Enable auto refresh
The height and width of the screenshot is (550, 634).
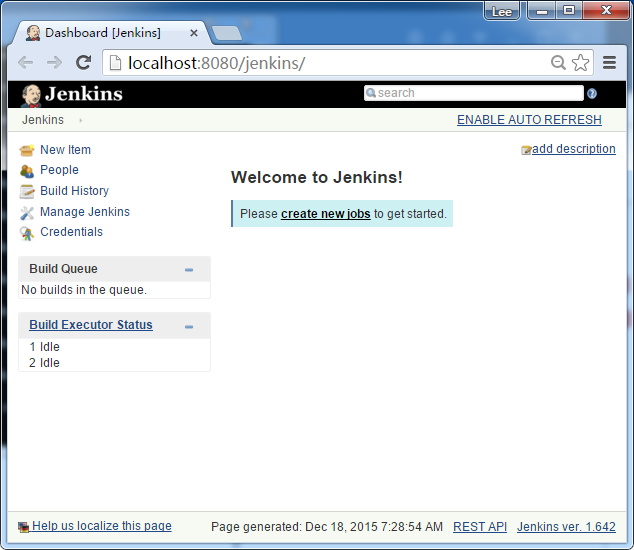[529, 120]
